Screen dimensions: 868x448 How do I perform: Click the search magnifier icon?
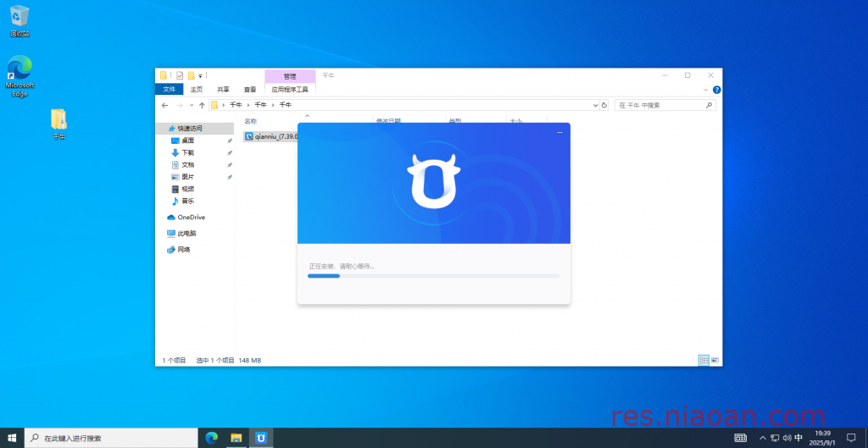click(709, 105)
